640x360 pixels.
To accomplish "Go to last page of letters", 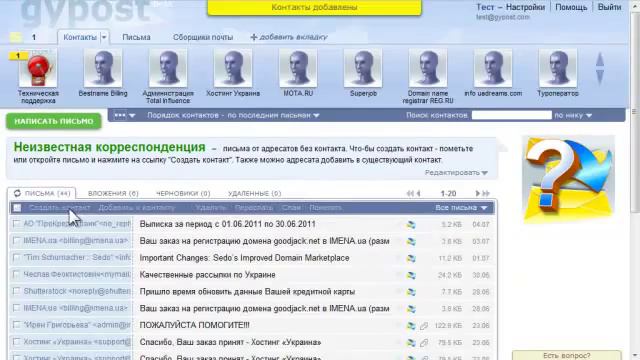I will [x=486, y=193].
